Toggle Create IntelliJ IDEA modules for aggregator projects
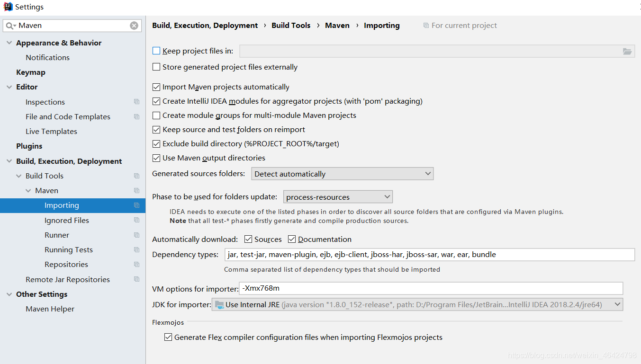641x364 pixels. point(156,101)
